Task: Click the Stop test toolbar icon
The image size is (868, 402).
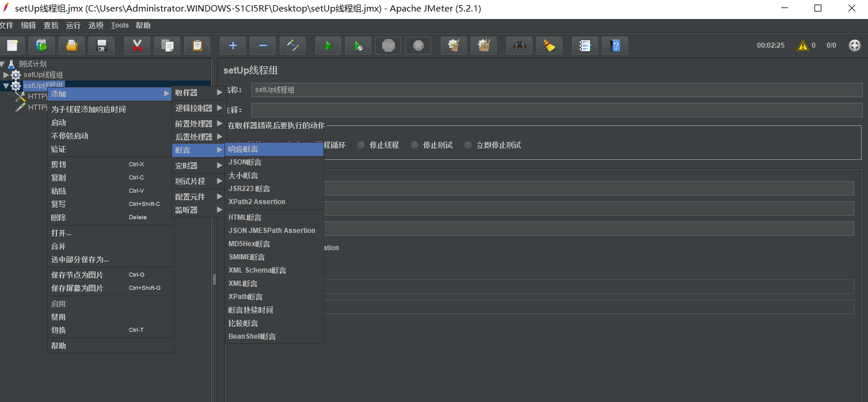Action: (388, 45)
